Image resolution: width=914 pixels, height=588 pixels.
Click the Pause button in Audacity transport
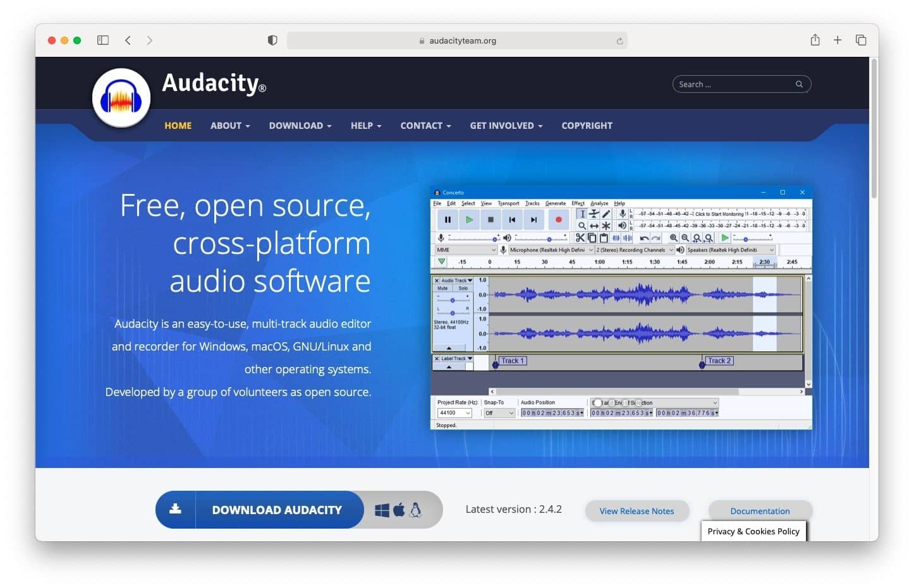(448, 220)
